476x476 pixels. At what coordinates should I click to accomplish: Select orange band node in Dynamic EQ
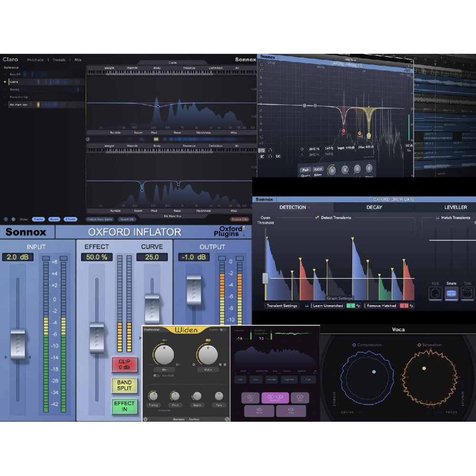[x=359, y=133]
